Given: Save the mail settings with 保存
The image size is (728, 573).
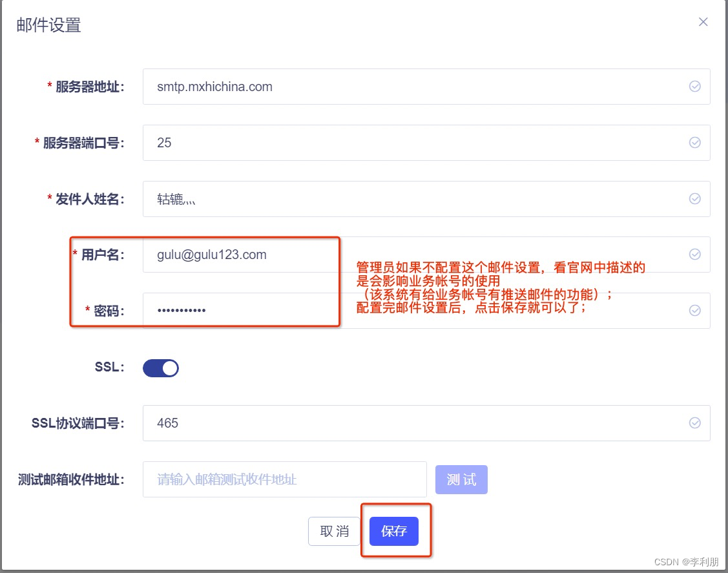Looking at the screenshot, I should pyautogui.click(x=394, y=531).
